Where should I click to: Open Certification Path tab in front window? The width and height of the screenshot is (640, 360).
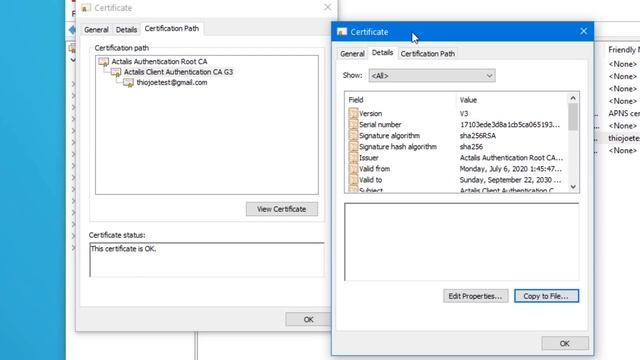click(427, 53)
